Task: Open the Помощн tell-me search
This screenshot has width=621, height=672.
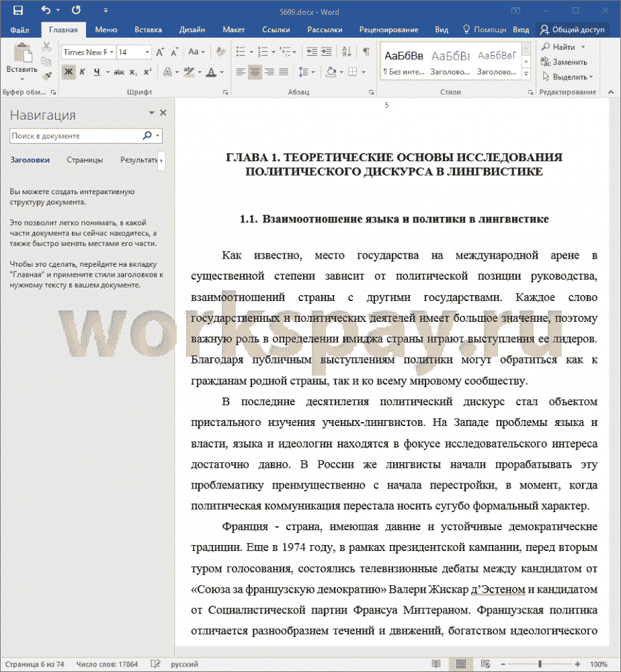Action: point(485,30)
